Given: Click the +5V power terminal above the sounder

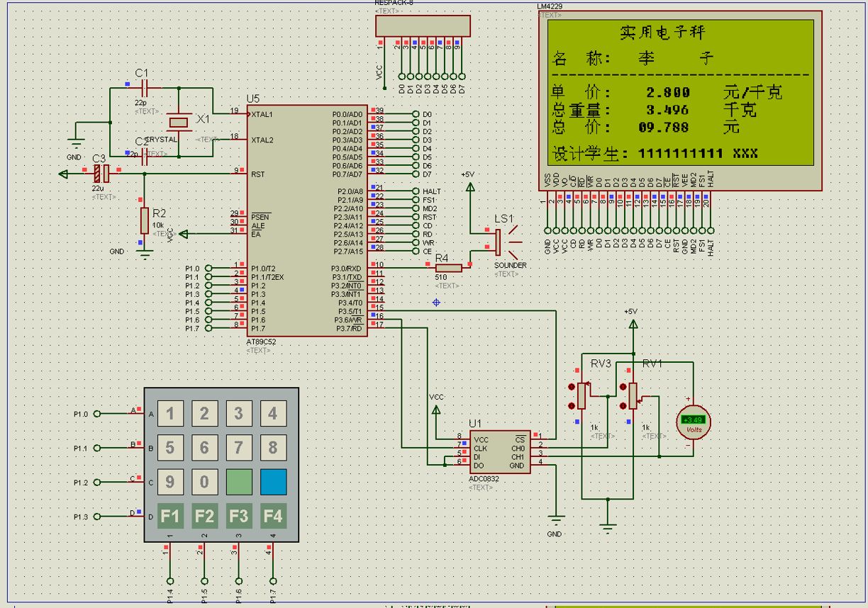Looking at the screenshot, I should 469,186.
